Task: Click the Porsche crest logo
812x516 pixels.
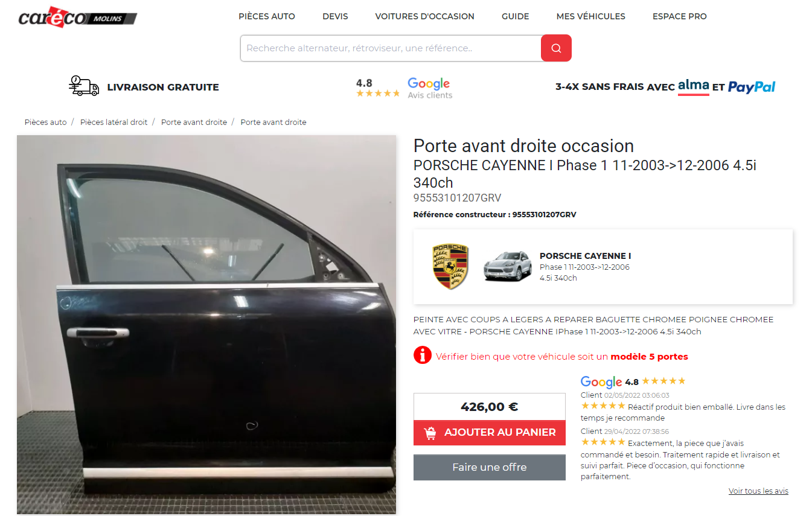Action: point(450,267)
